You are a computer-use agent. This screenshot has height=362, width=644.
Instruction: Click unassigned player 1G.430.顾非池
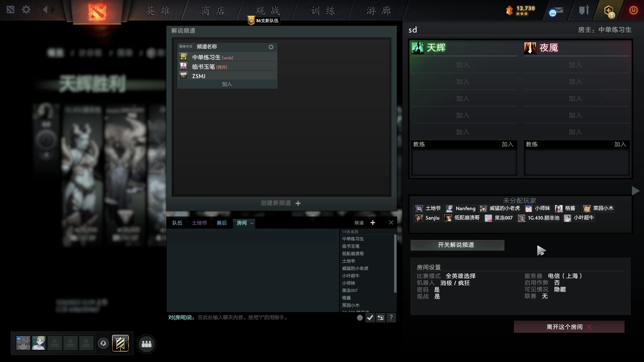[539, 218]
